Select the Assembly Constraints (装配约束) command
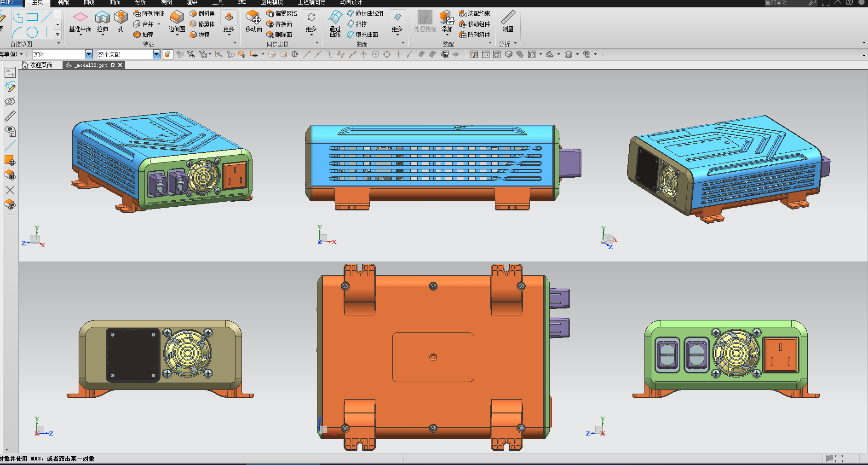 [x=477, y=13]
